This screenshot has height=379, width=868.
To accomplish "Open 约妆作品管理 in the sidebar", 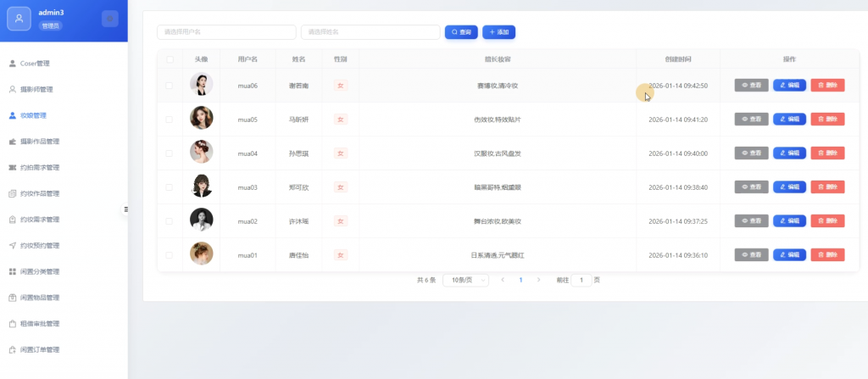I will pos(39,193).
